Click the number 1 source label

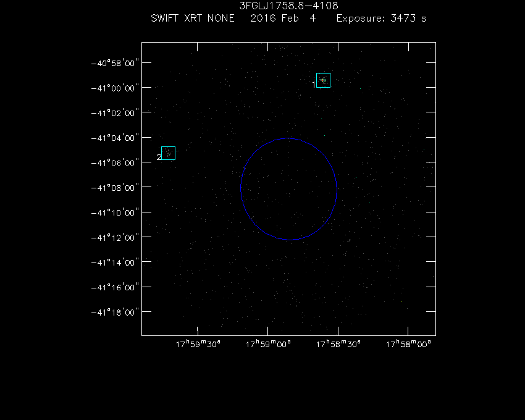pyautogui.click(x=314, y=85)
